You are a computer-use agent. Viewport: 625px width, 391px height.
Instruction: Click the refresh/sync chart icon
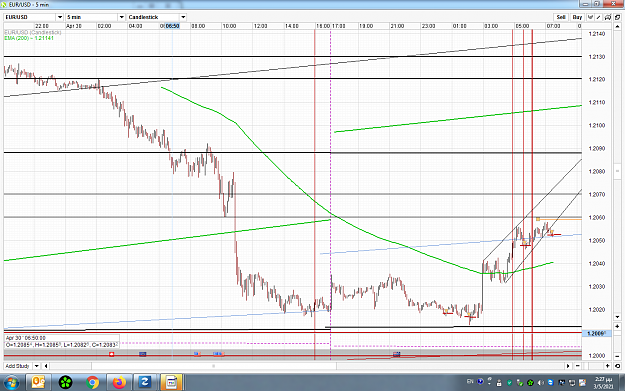click(617, 17)
